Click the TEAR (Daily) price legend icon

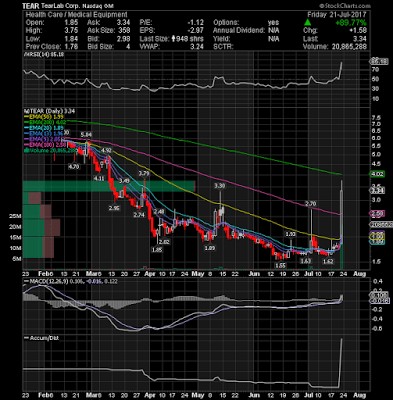pos(25,111)
